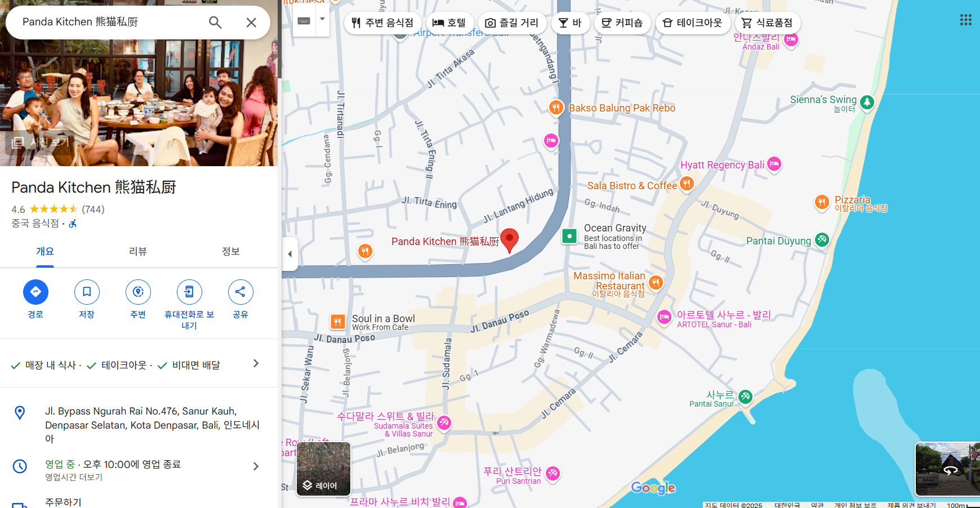Screen dimensions: 980x508
Task: Click the review count (744)
Action: click(x=93, y=210)
